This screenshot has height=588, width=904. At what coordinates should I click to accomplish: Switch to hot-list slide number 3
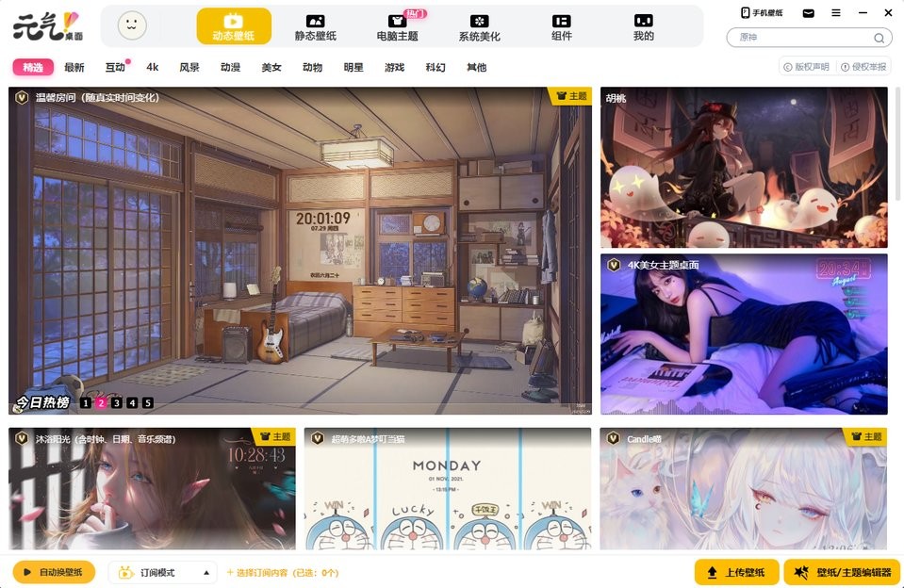pos(117,403)
